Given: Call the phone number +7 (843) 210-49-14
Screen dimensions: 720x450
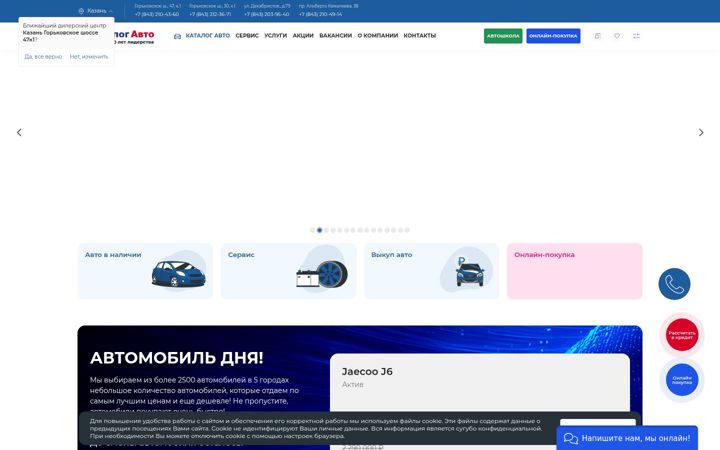Looking at the screenshot, I should coord(321,14).
